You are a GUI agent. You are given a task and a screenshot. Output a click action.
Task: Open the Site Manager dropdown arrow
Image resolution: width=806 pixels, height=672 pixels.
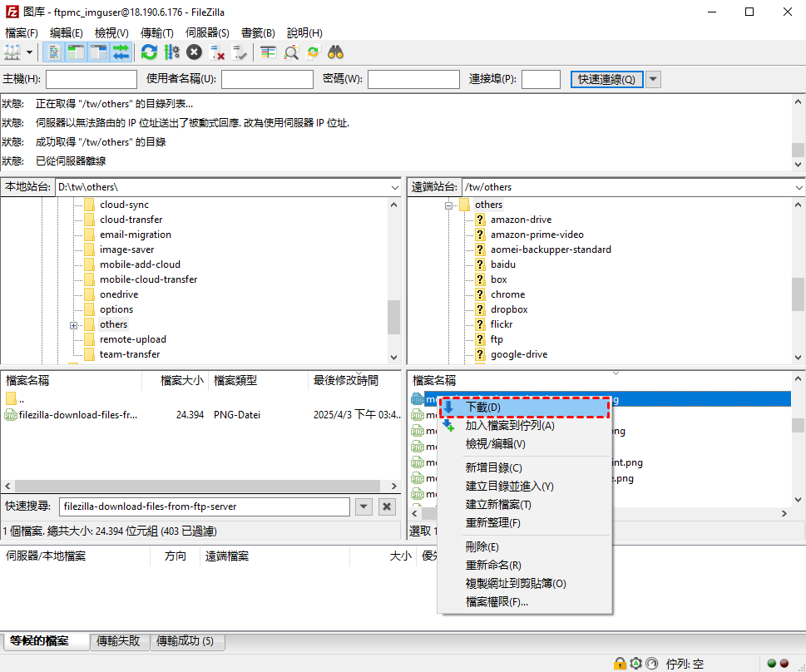[x=29, y=52]
